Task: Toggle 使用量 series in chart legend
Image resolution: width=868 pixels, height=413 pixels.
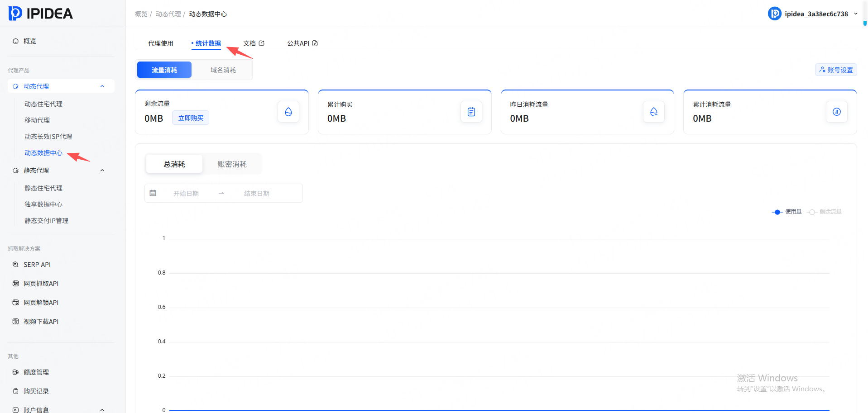Action: coord(787,212)
